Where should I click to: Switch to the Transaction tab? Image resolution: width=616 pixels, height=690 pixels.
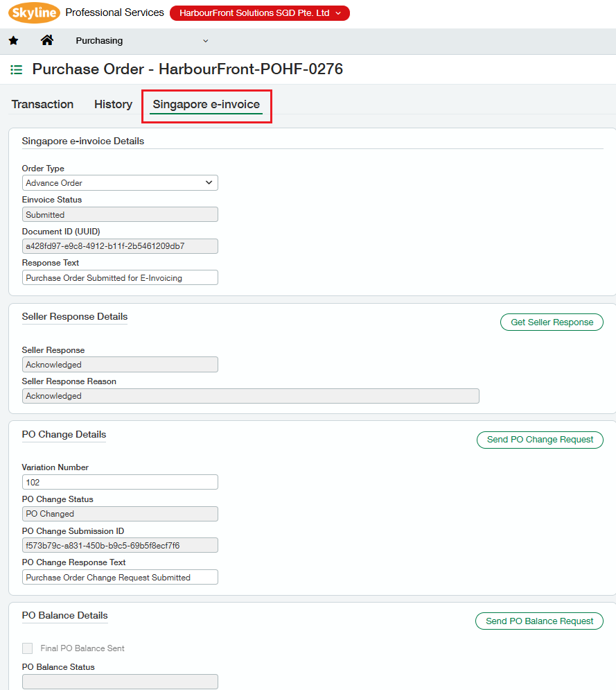pyautogui.click(x=43, y=104)
